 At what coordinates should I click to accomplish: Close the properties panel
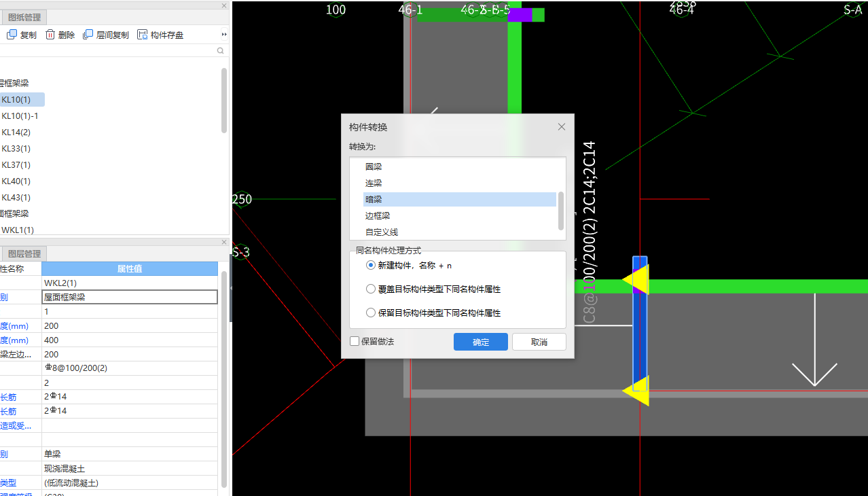[x=225, y=242]
